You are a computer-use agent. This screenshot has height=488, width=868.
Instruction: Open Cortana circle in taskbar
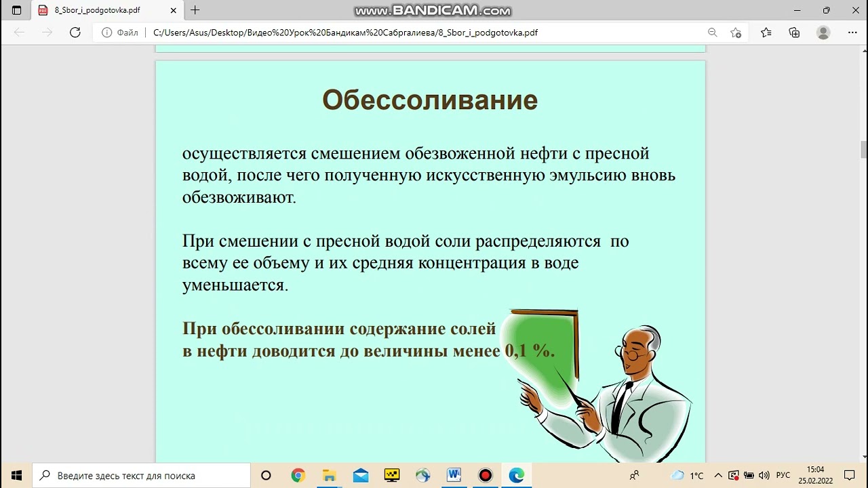tap(266, 476)
